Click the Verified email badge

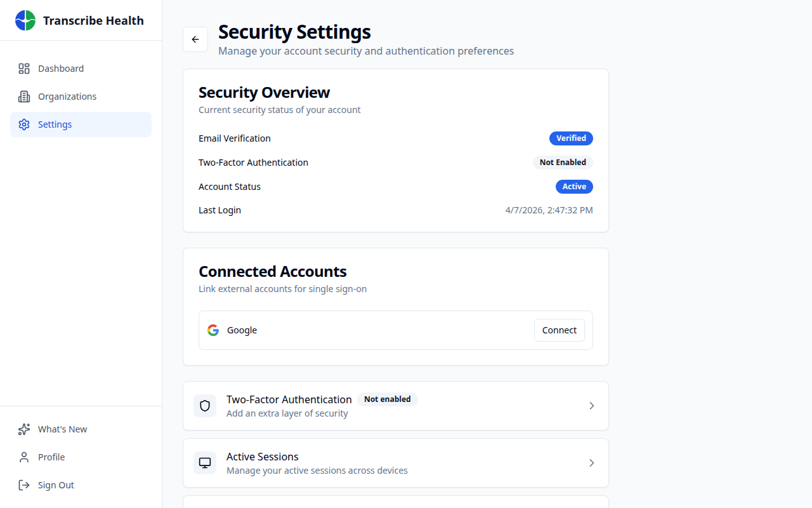click(x=571, y=138)
